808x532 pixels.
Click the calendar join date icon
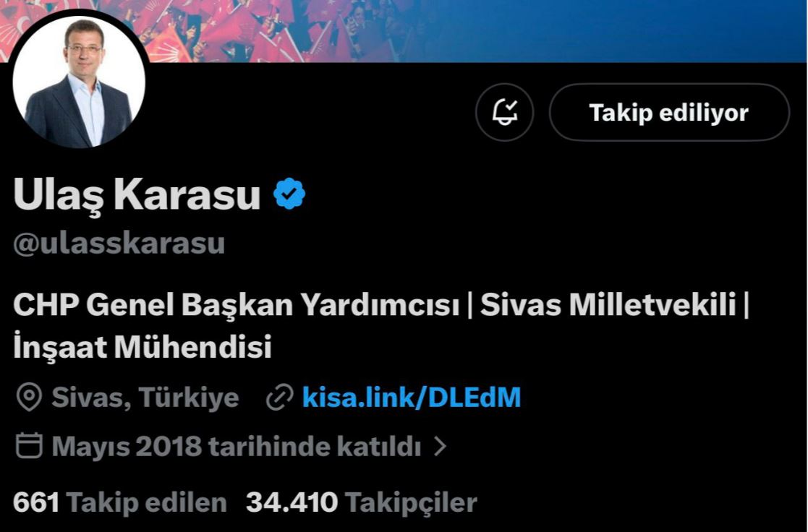click(29, 445)
